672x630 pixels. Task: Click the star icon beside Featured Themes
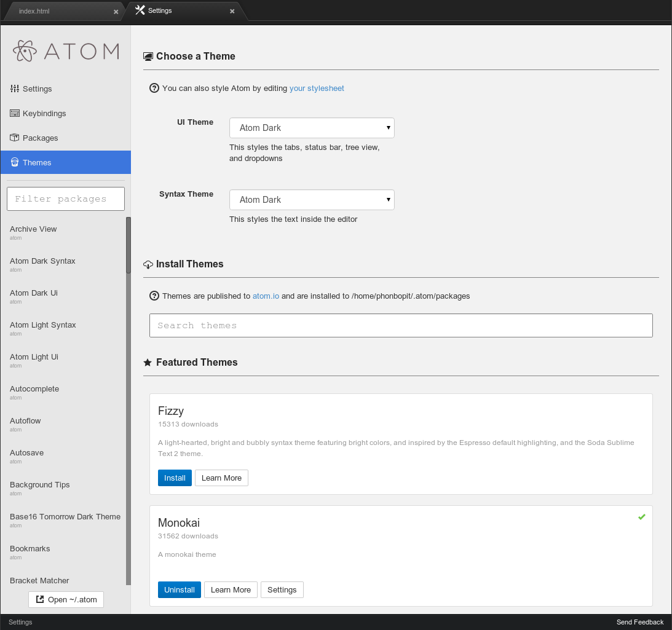(x=148, y=363)
